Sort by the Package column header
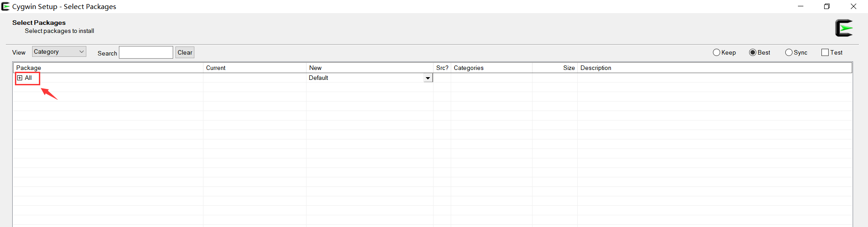 108,68
